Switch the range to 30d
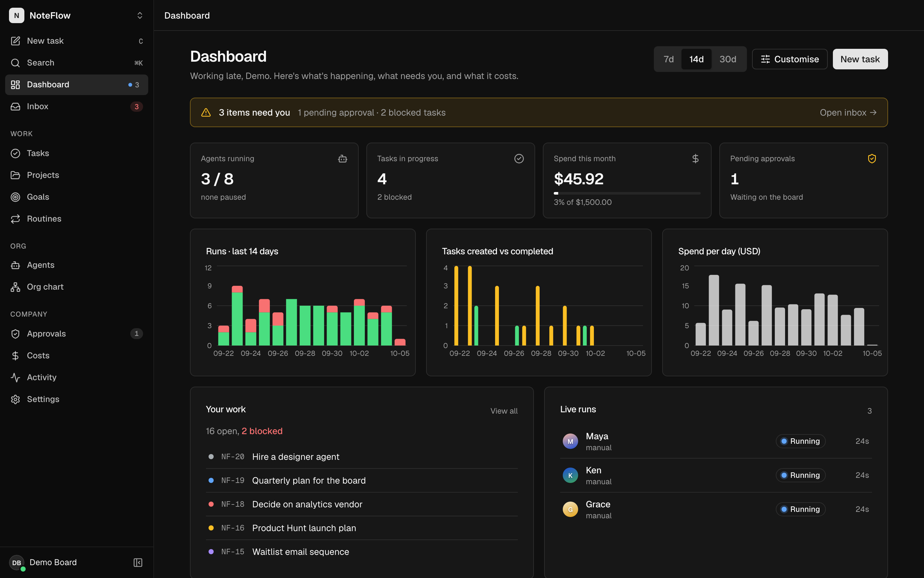924x578 pixels. point(728,59)
